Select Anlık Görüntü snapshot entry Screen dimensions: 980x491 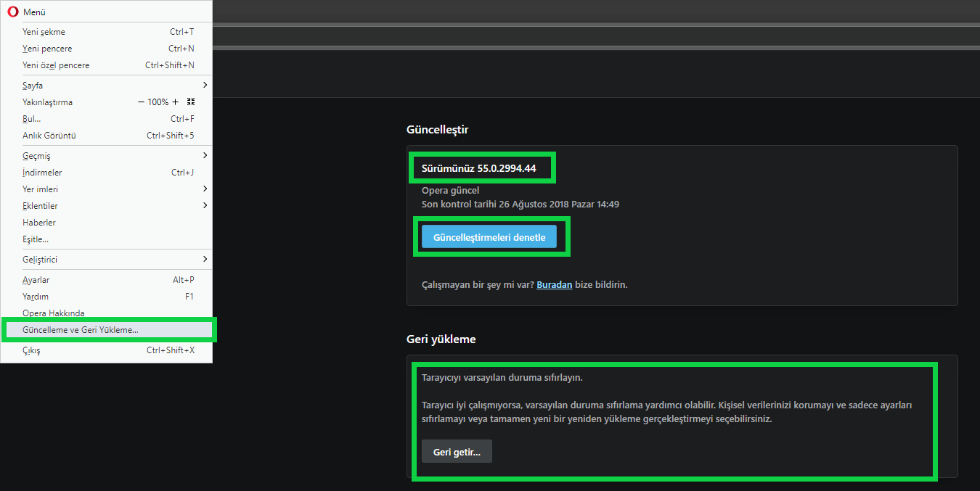[106, 136]
